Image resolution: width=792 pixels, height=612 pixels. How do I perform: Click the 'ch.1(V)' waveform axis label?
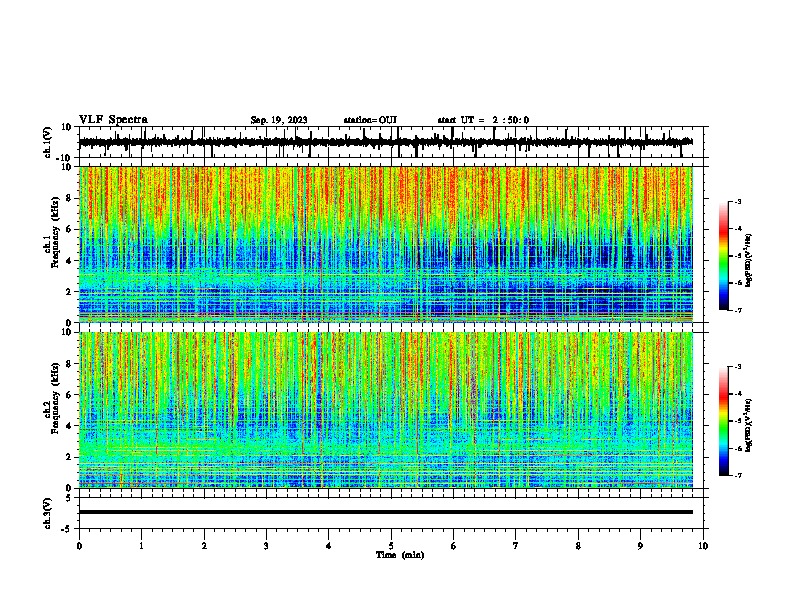coord(48,142)
